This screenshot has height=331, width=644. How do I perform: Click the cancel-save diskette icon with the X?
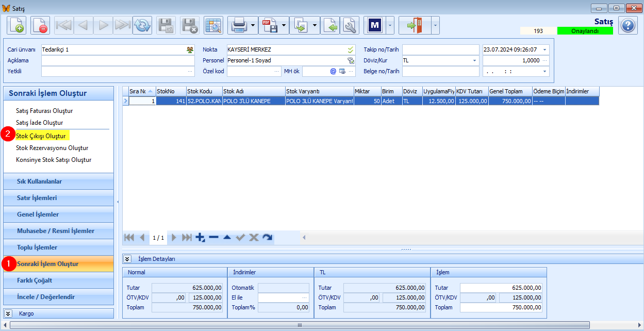point(190,25)
